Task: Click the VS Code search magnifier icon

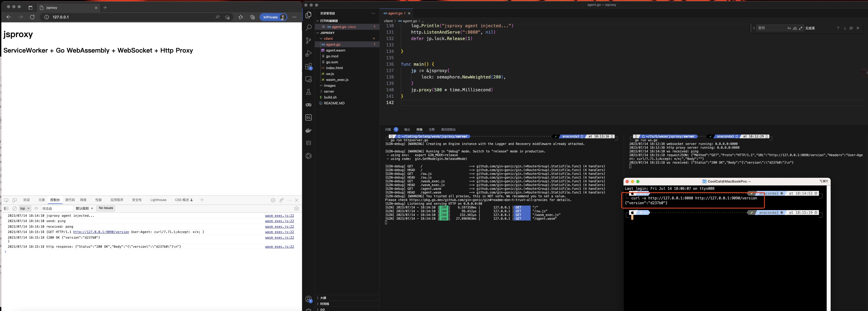Action: pos(308,28)
